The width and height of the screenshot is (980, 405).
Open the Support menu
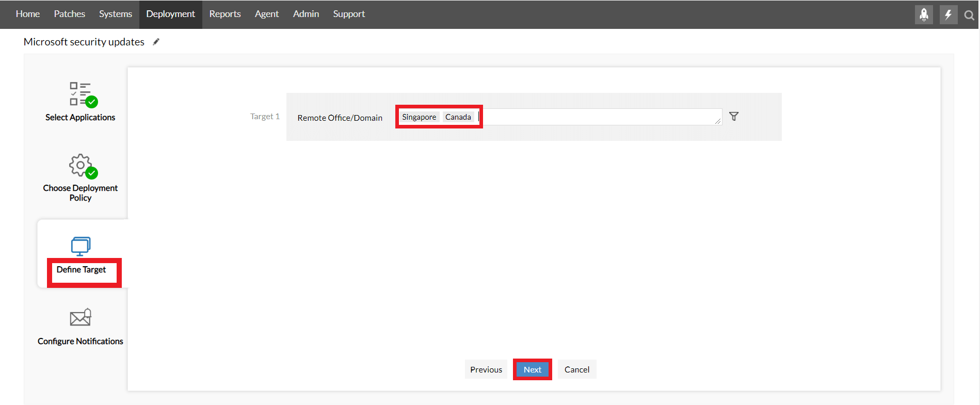coord(349,14)
